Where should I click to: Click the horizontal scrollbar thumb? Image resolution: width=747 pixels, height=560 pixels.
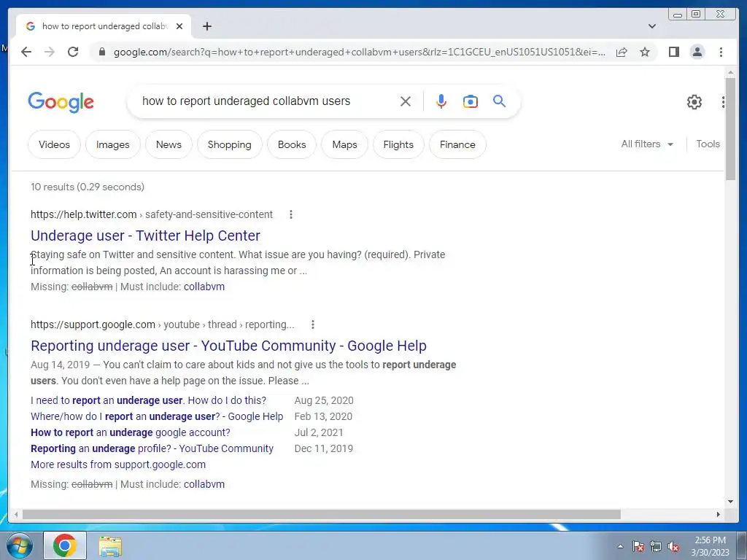pyautogui.click(x=322, y=515)
